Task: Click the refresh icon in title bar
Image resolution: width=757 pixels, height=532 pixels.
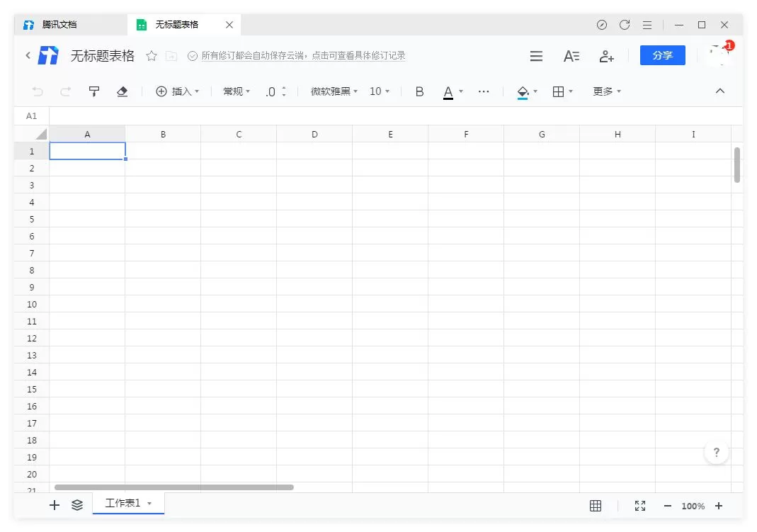Action: pyautogui.click(x=625, y=25)
